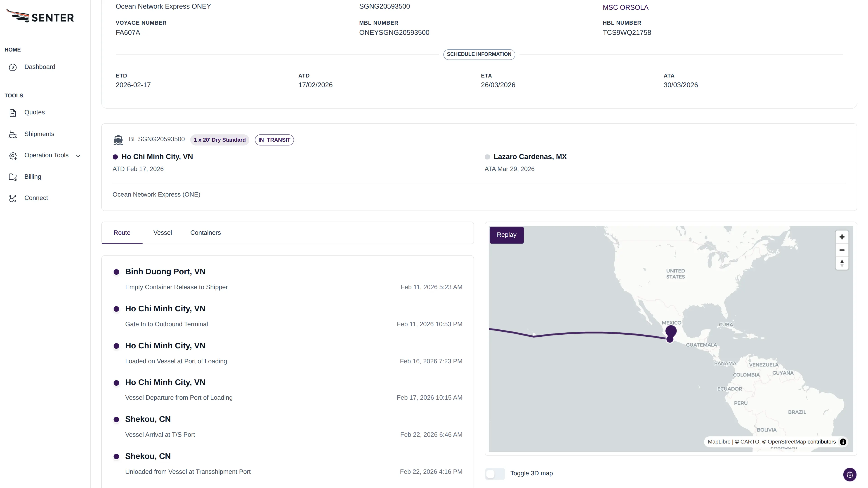Click the vessel icon beside BL SGNG20593500
This screenshot has height=488, width=868.
[118, 140]
